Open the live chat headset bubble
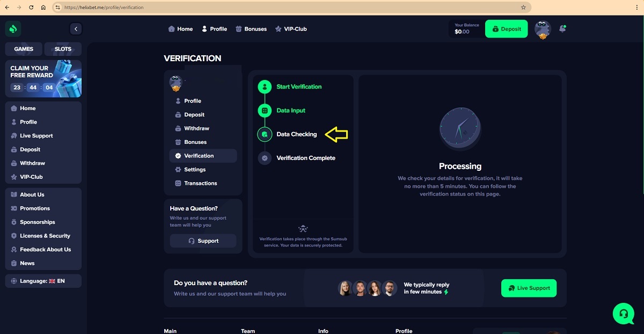Screen dimensions: 644x334 pos(623,313)
